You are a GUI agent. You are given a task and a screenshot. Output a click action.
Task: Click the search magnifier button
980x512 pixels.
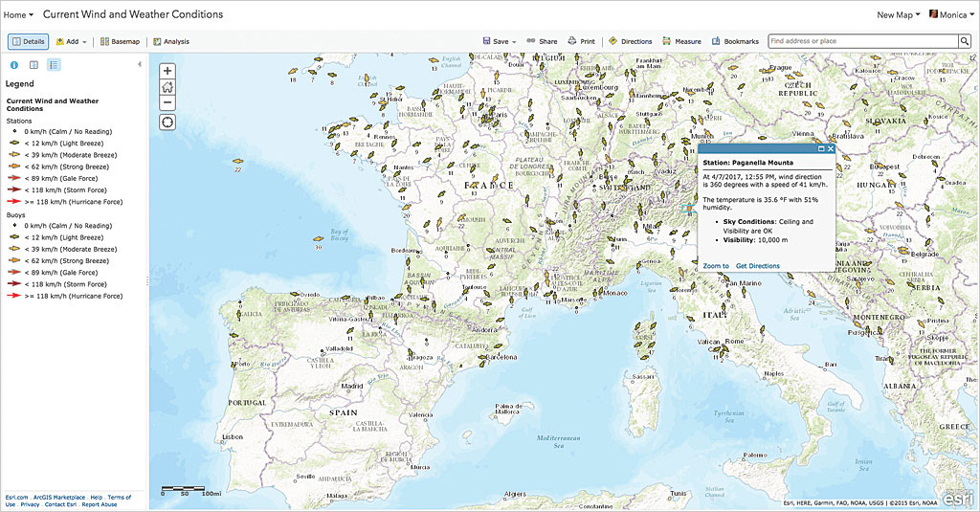point(966,41)
